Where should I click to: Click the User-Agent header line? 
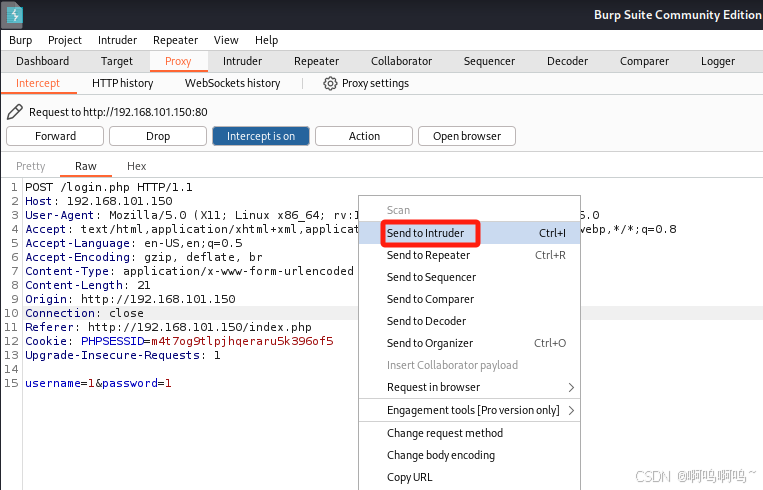(192, 216)
